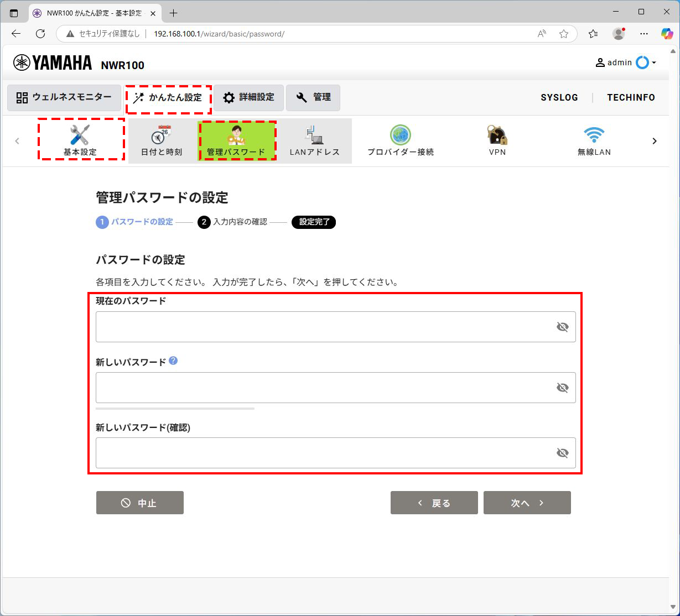Screen dimensions: 680x616
Task: Open the 基本設定 settings icon
Action: coord(80,140)
